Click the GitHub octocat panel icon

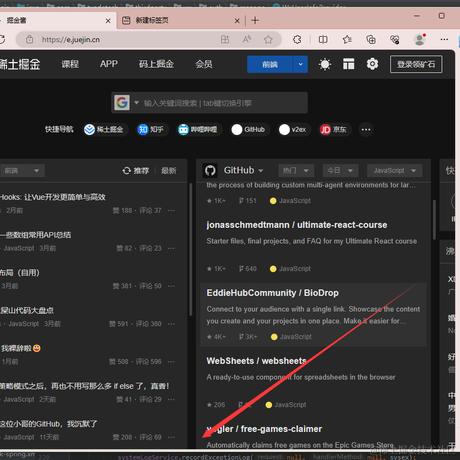point(210,171)
